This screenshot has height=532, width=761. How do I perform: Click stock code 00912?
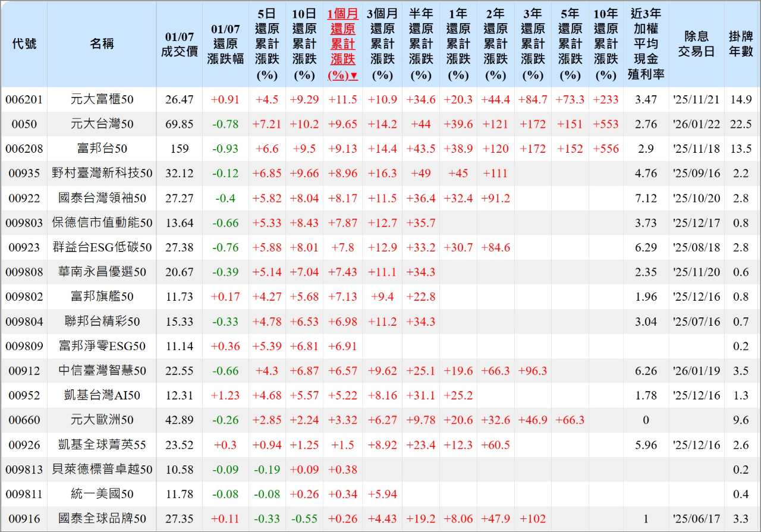pos(24,371)
